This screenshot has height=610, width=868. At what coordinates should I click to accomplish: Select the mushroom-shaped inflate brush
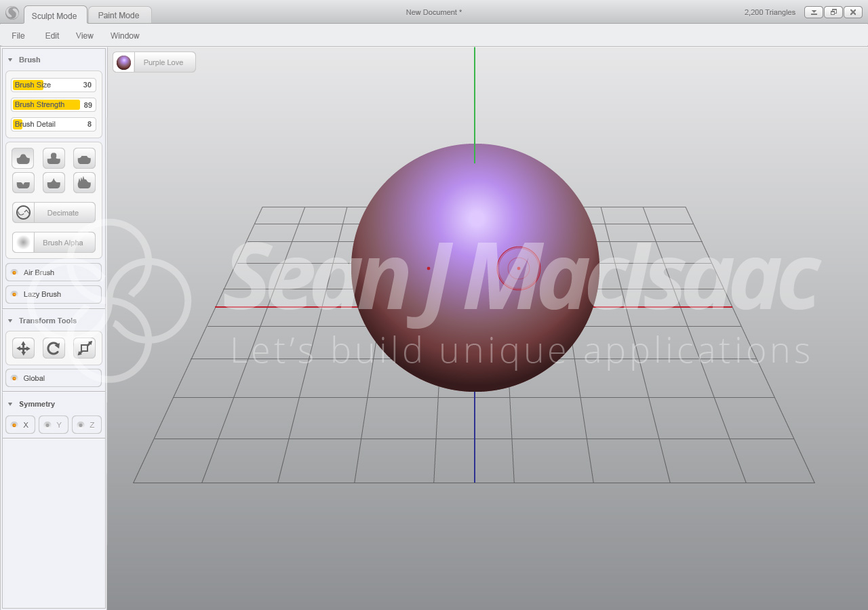tap(54, 159)
